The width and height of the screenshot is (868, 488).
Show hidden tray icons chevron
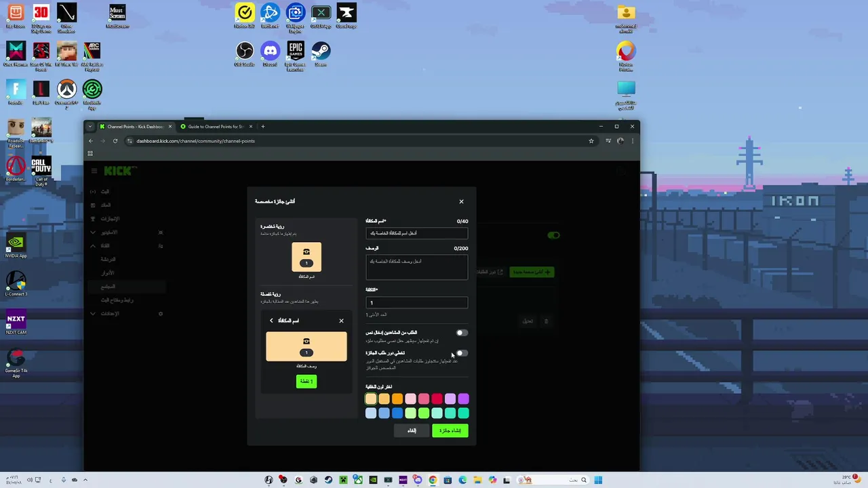click(85, 480)
